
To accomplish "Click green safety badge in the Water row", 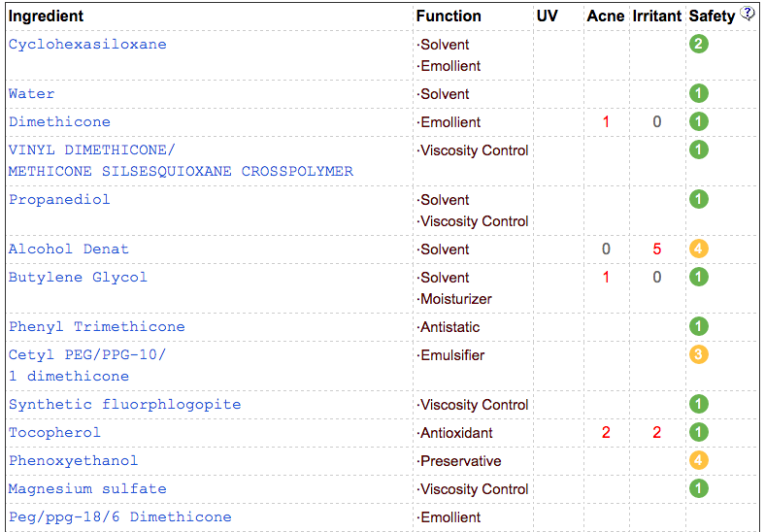I will [699, 93].
